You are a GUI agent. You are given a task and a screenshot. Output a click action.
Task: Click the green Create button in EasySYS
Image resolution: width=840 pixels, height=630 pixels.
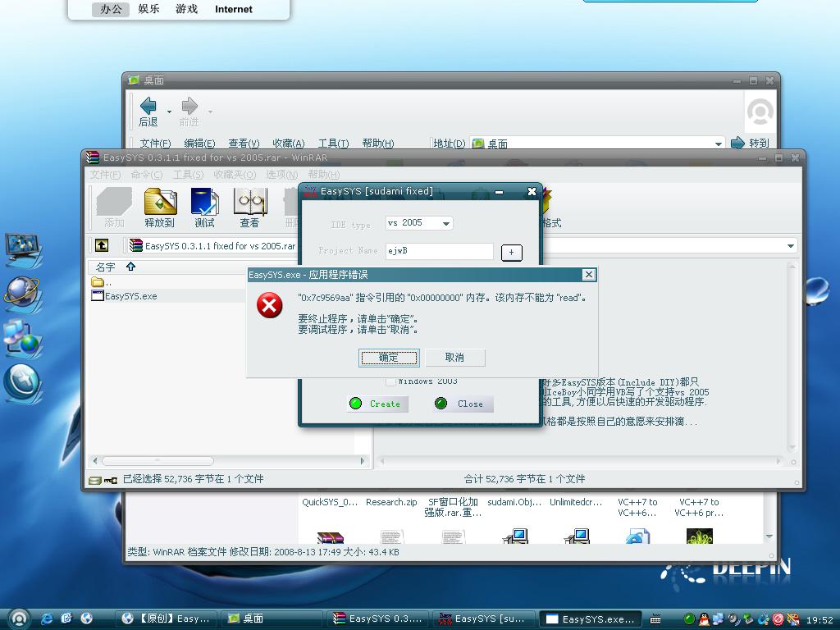point(377,404)
